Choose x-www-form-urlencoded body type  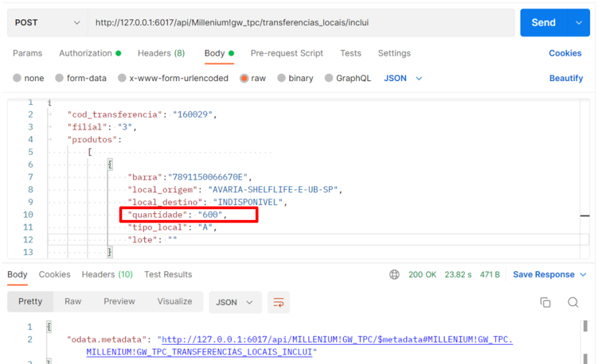coord(122,78)
